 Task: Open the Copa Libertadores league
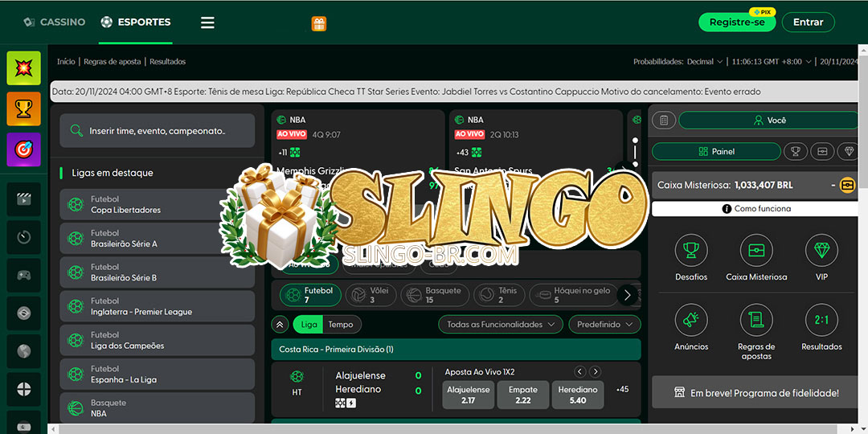tap(158, 205)
